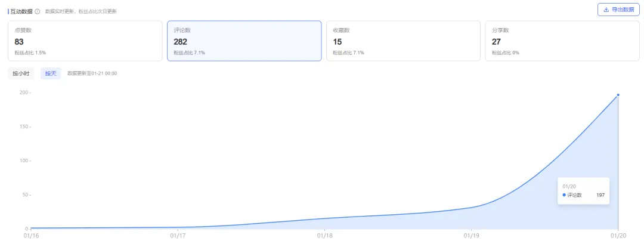Click the download icon in 导出数据 button
The height and width of the screenshot is (250, 644).
tap(606, 10)
